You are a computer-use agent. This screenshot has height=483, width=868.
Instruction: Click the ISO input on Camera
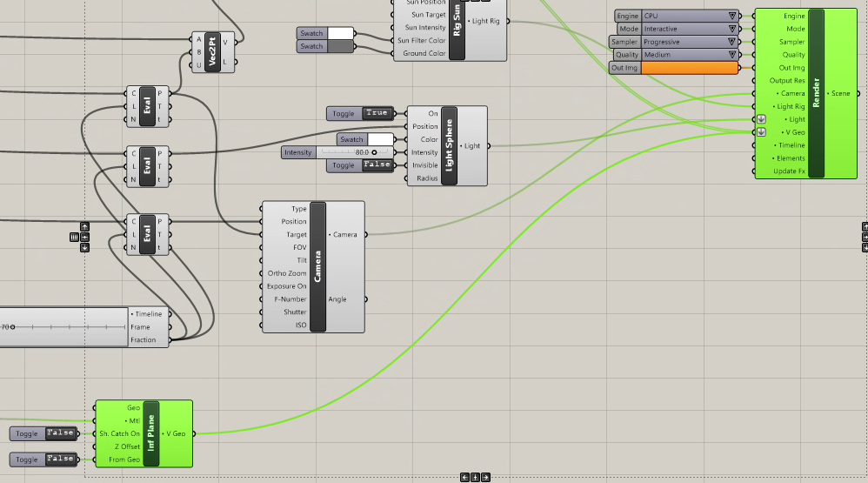[x=301, y=325]
